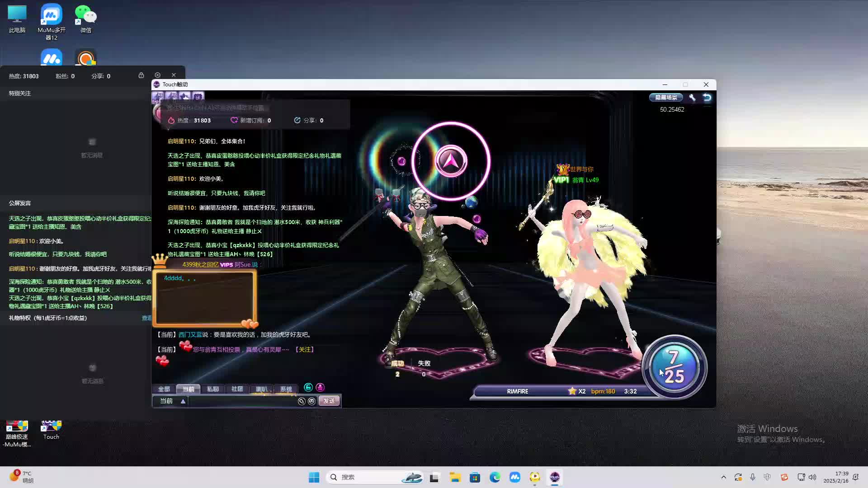Expand the 当前 channel selector dropdown
This screenshot has height=488, width=868.
pos(183,401)
